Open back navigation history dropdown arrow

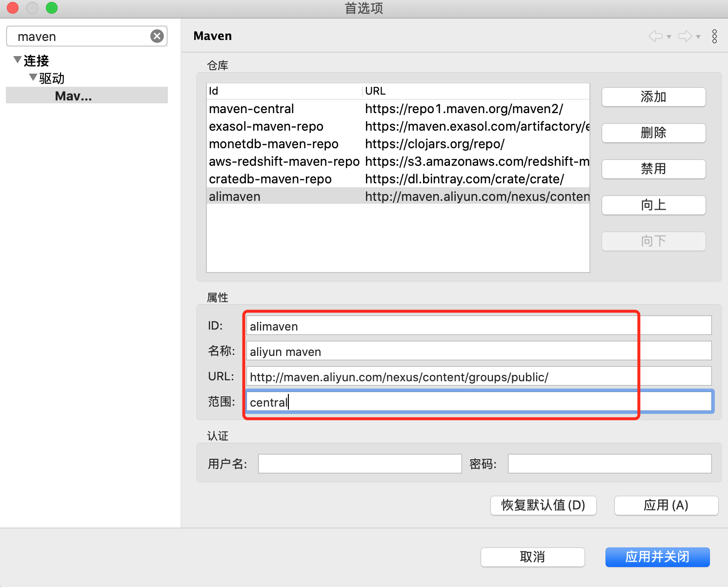pos(669,37)
